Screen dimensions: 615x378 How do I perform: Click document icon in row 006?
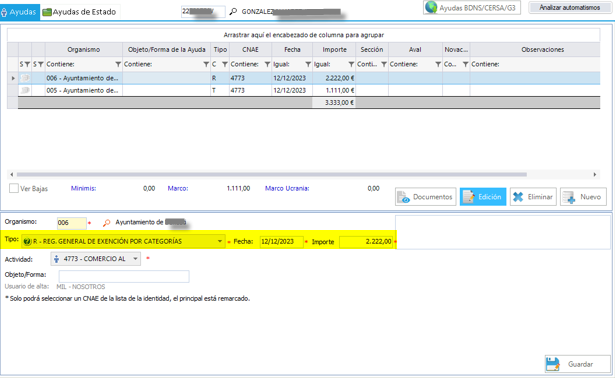(25, 78)
